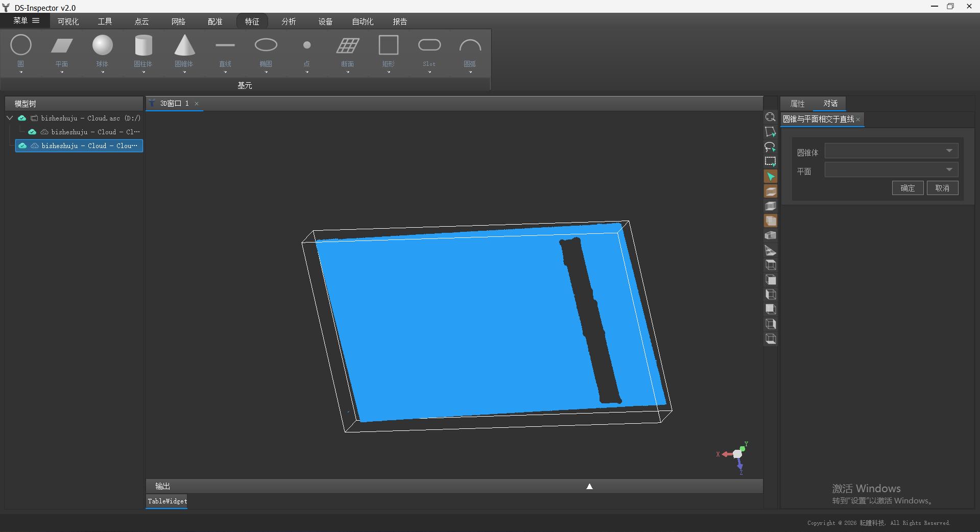
Task: Activate the polygon selection tool
Action: coord(771,132)
